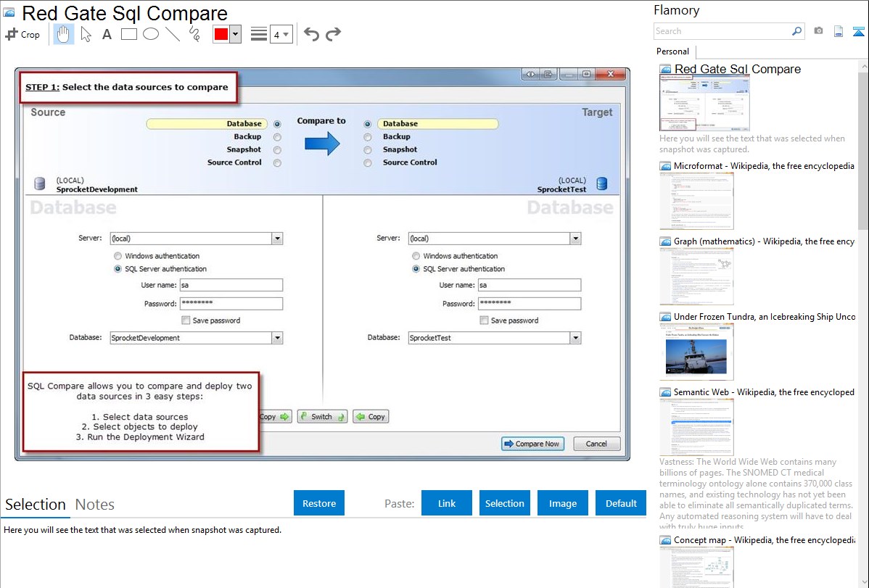Open the Semantic Web snapshot title
The width and height of the screenshot is (869, 588).
tap(764, 392)
